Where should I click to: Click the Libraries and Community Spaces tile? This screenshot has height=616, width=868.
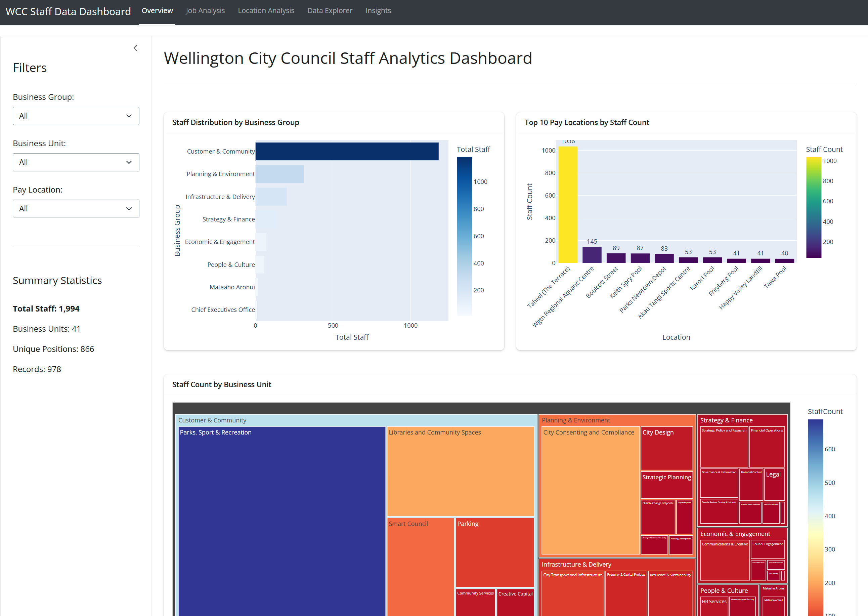coord(460,470)
